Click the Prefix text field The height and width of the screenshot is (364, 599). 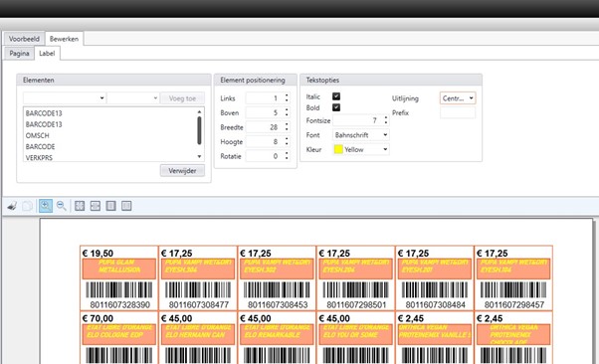tap(458, 112)
